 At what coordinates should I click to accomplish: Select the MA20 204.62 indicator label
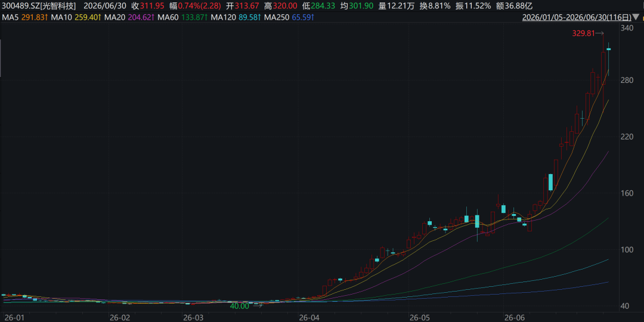[x=129, y=17]
